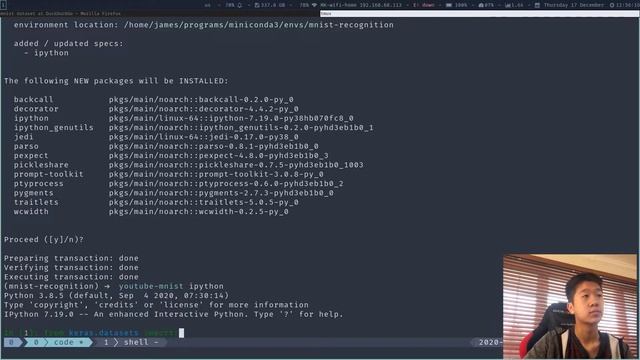Click the 'decorator' package name row
This screenshot has width=640, height=360.
pyautogui.click(x=36, y=109)
